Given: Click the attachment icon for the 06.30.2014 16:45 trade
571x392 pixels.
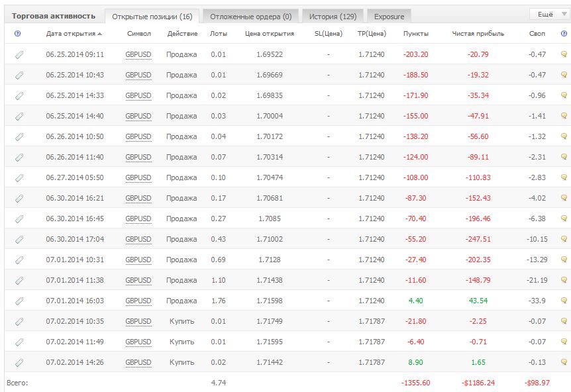Looking at the screenshot, I should (x=19, y=219).
